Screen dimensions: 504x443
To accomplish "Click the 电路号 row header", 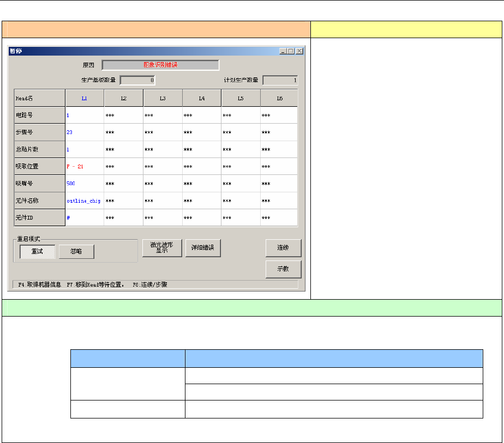I will click(x=40, y=115).
